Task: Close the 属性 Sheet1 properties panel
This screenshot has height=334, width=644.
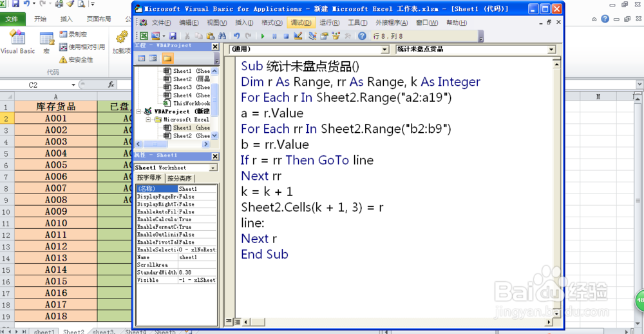Action: pos(215,156)
